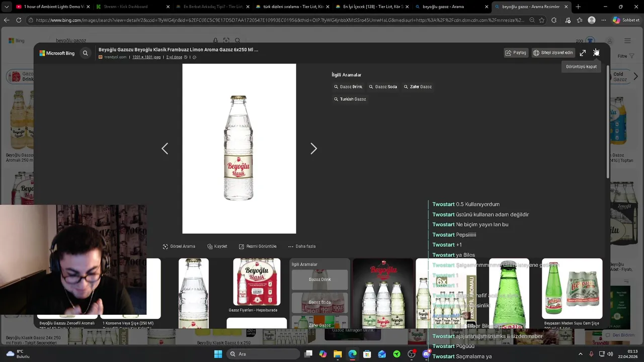Click Geri Bildirim feedback button
The image size is (644, 362).
[620, 335]
